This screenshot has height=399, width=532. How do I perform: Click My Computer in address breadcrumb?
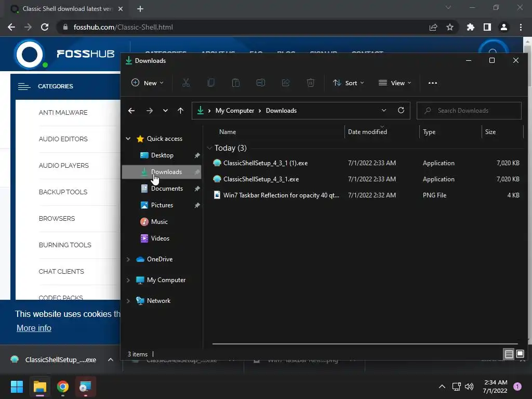pos(235,111)
